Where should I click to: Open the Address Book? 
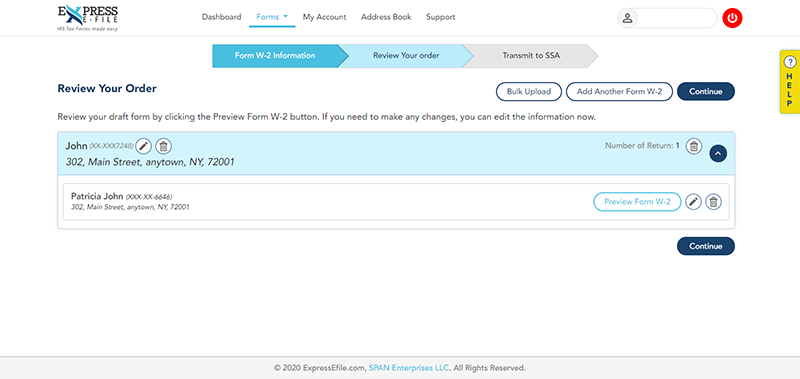coord(386,17)
